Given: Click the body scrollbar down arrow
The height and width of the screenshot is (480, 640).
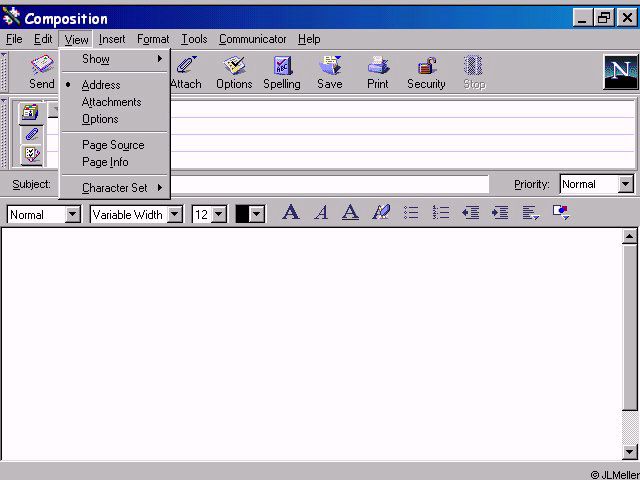Looking at the screenshot, I should point(630,451).
